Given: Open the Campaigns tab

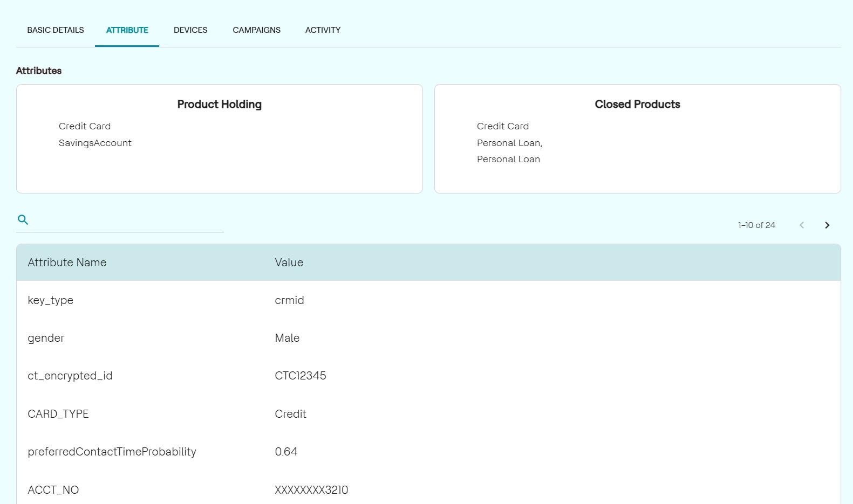Looking at the screenshot, I should (256, 30).
